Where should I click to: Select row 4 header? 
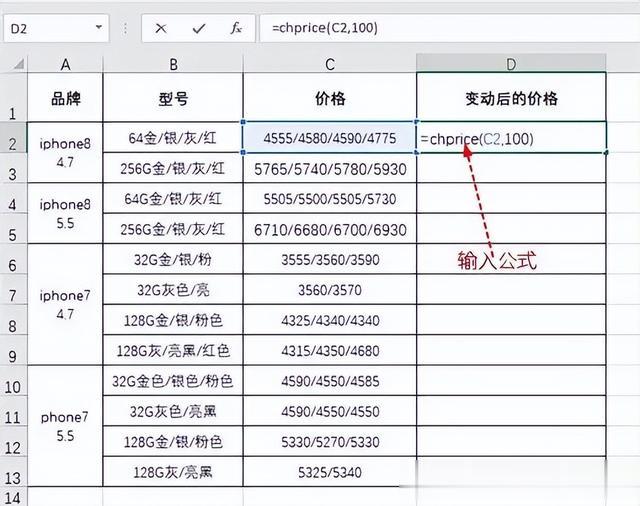point(13,198)
